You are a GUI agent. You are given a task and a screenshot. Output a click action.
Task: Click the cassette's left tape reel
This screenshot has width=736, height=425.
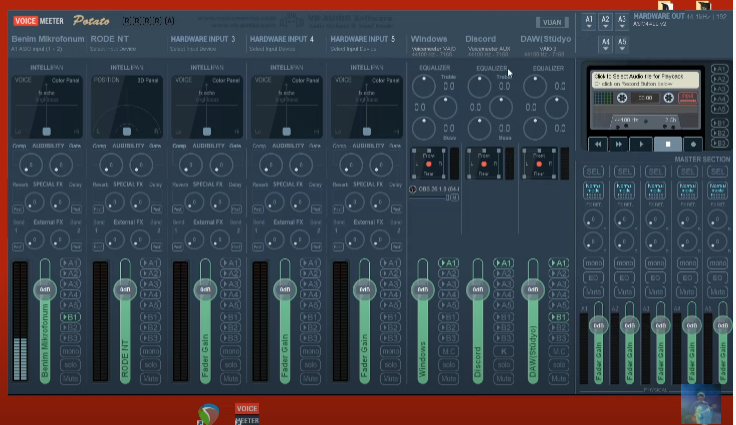[622, 98]
